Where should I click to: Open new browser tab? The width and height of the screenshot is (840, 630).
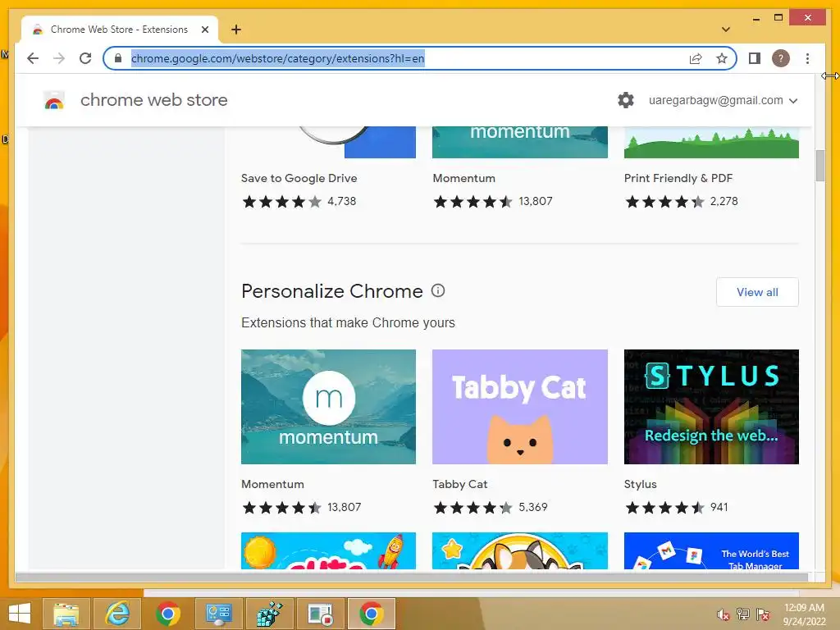point(236,30)
